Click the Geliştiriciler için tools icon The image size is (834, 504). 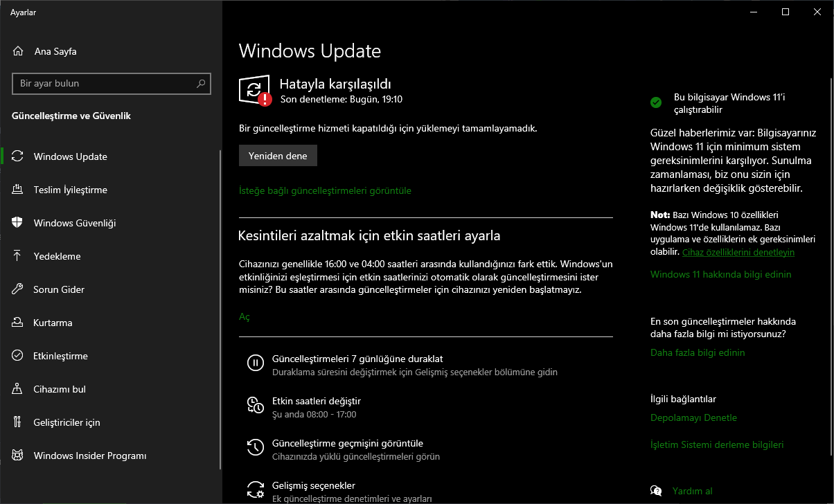click(18, 422)
